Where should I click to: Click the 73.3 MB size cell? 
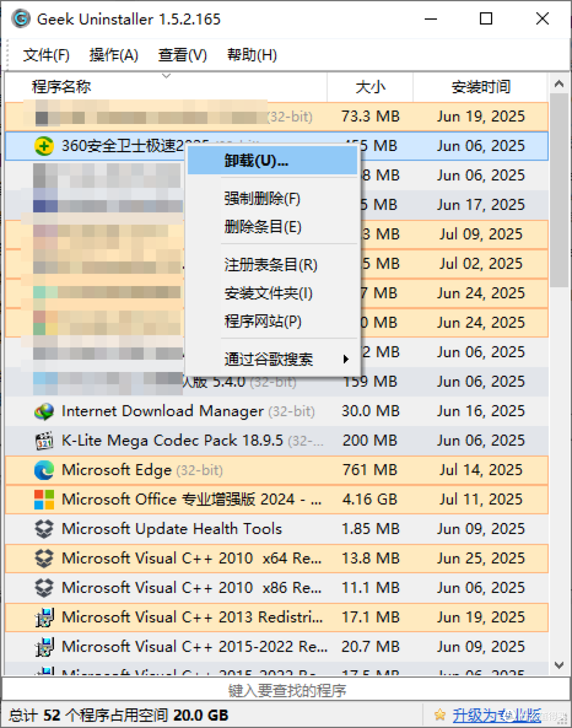[370, 117]
